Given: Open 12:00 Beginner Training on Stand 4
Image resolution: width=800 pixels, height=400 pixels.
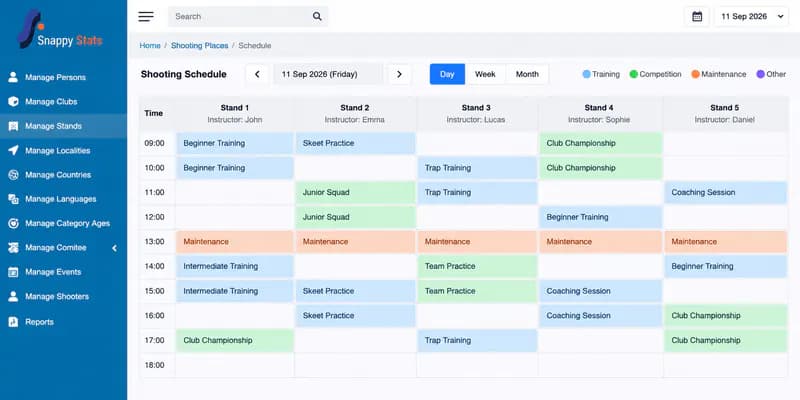Looking at the screenshot, I should (x=601, y=217).
